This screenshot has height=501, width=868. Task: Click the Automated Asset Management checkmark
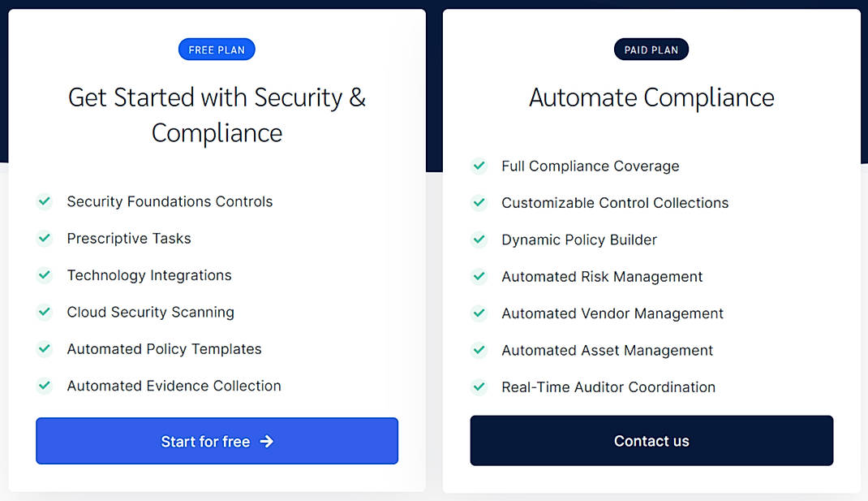479,350
